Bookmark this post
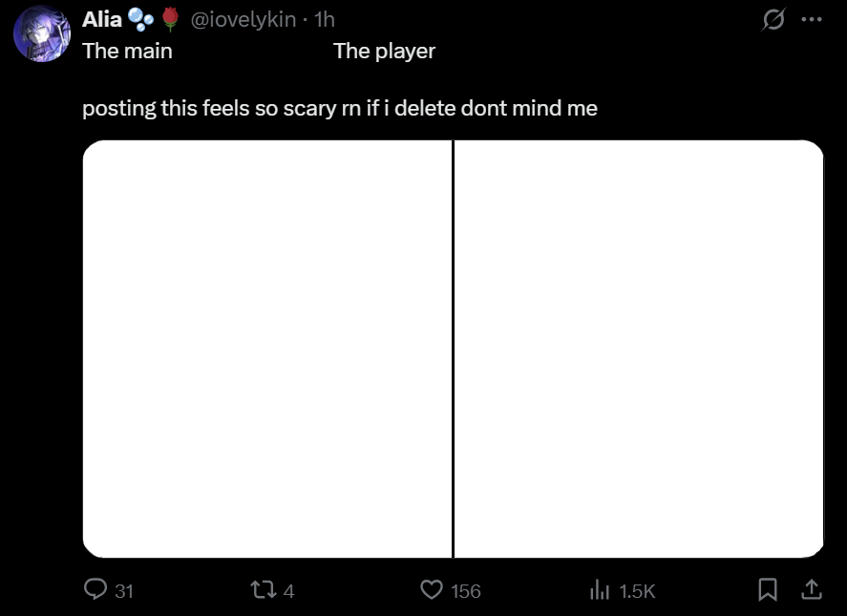This screenshot has width=847, height=616. (767, 591)
